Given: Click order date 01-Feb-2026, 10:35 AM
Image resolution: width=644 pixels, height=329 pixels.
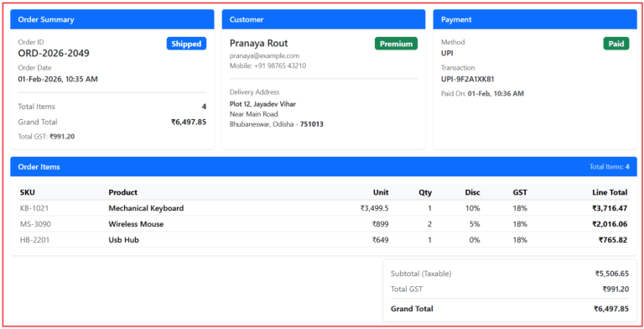Looking at the screenshot, I should click(x=58, y=79).
